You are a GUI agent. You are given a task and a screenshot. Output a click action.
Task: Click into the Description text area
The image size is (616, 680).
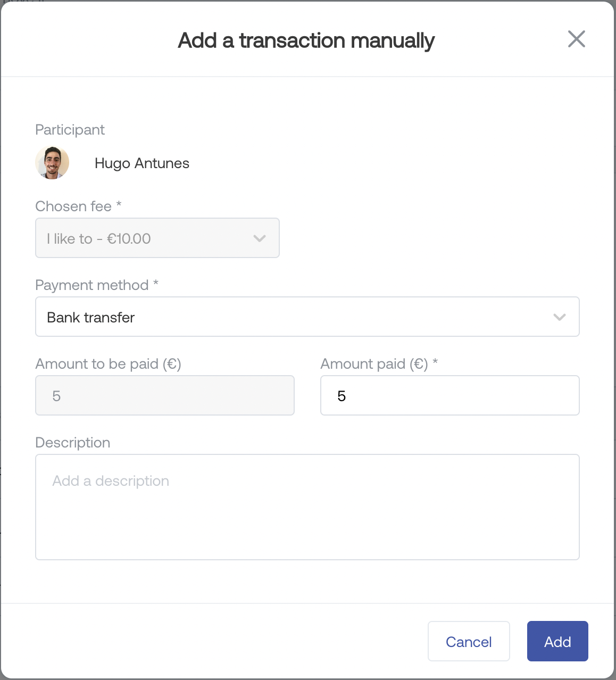tap(307, 507)
